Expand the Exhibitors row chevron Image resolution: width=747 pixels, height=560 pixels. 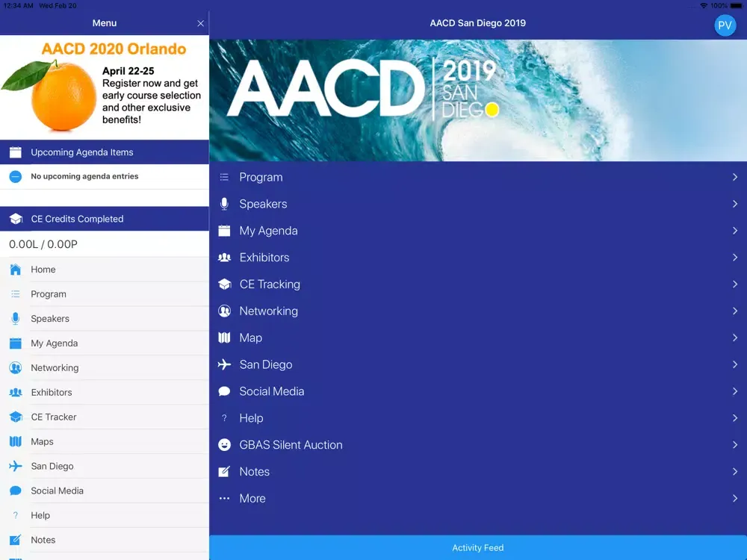[x=734, y=258]
